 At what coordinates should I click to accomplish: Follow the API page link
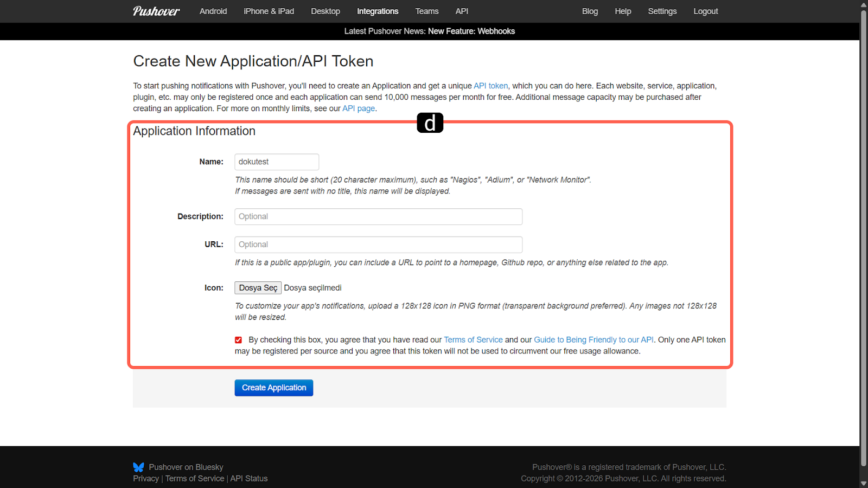tap(359, 108)
